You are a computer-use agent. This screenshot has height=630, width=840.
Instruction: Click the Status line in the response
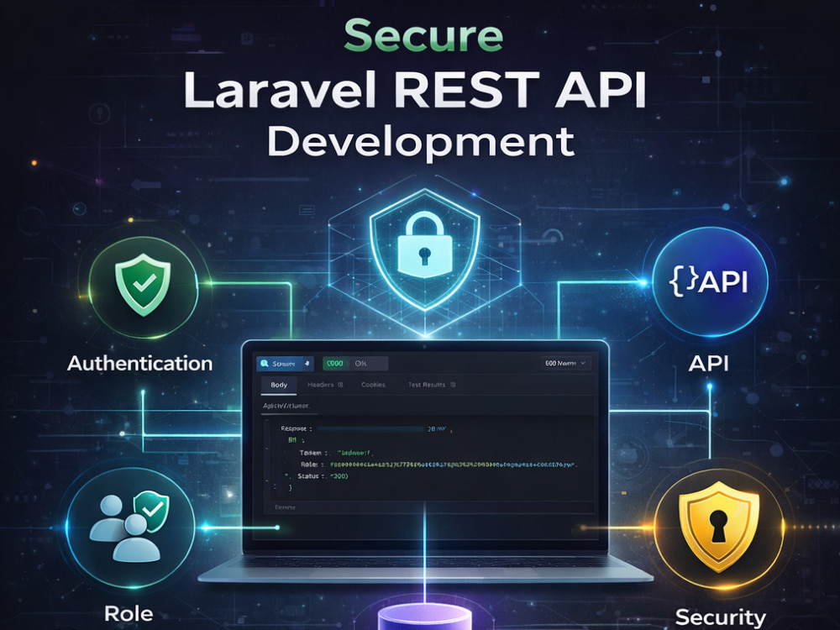[322, 475]
